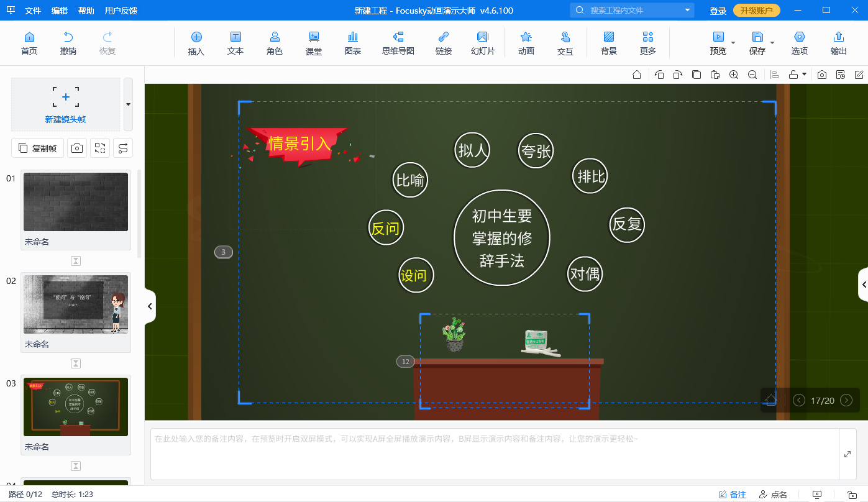Click 新建镜头帧 to add a frame
The image size is (868, 502).
[65, 104]
